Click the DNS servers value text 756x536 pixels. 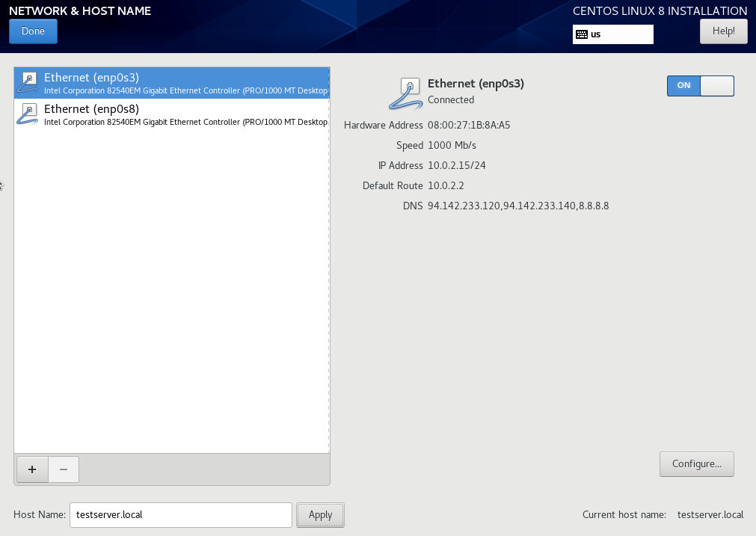[518, 206]
